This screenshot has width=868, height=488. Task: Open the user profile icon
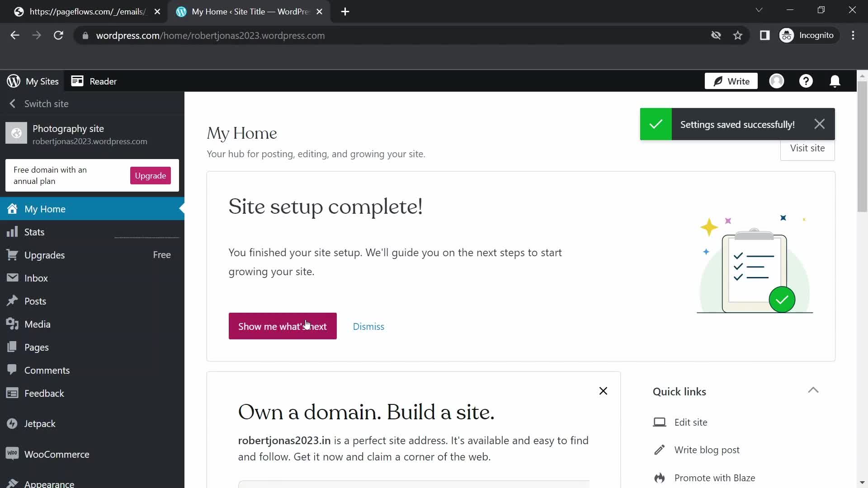coord(778,81)
